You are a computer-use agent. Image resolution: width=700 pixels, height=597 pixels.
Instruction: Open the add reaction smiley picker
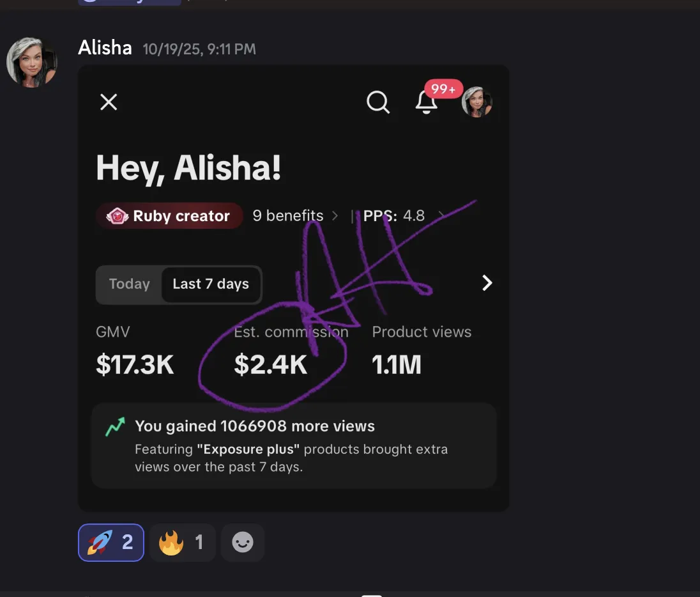(x=243, y=543)
